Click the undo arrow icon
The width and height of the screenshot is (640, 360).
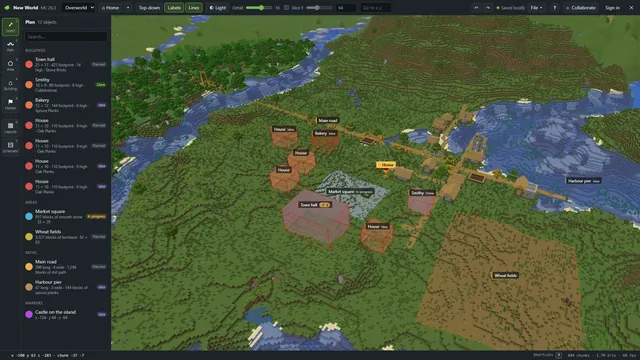[476, 8]
